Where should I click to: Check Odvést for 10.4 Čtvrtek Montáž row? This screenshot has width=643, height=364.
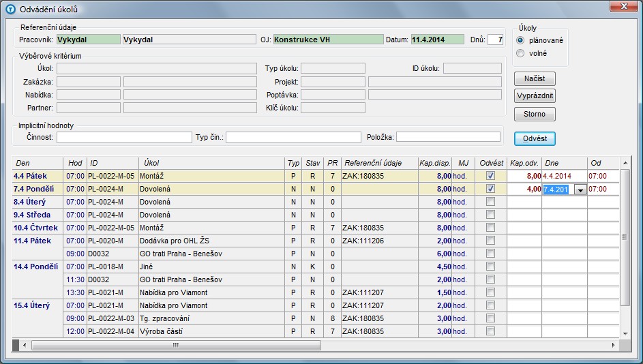(490, 228)
